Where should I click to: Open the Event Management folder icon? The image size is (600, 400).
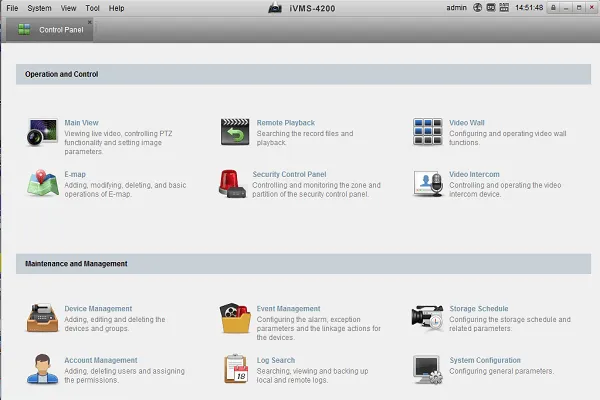(235, 318)
